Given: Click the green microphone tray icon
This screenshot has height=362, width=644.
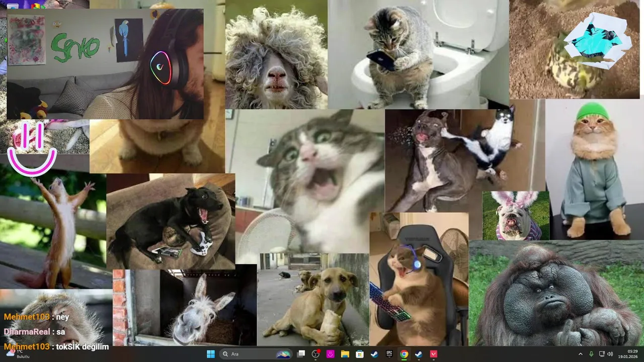Looking at the screenshot, I should [591, 354].
